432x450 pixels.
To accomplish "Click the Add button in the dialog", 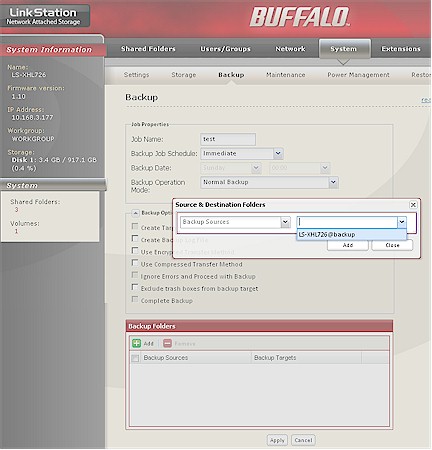I will [348, 245].
